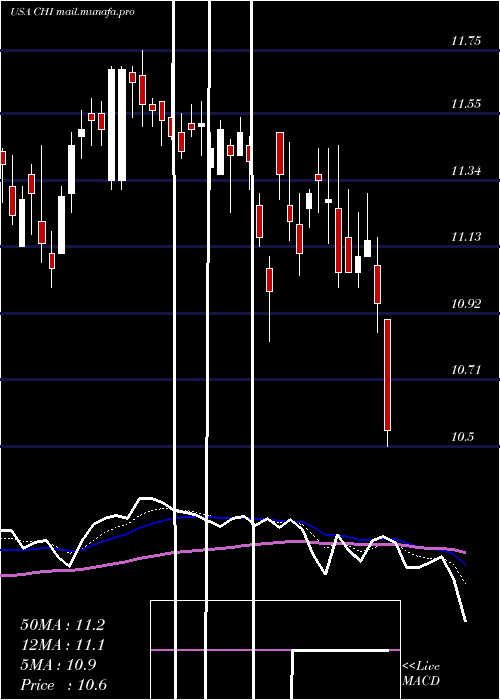This screenshot has height=700, width=500.
Task: Click the 10.5 price axis label
Action: pos(462,437)
